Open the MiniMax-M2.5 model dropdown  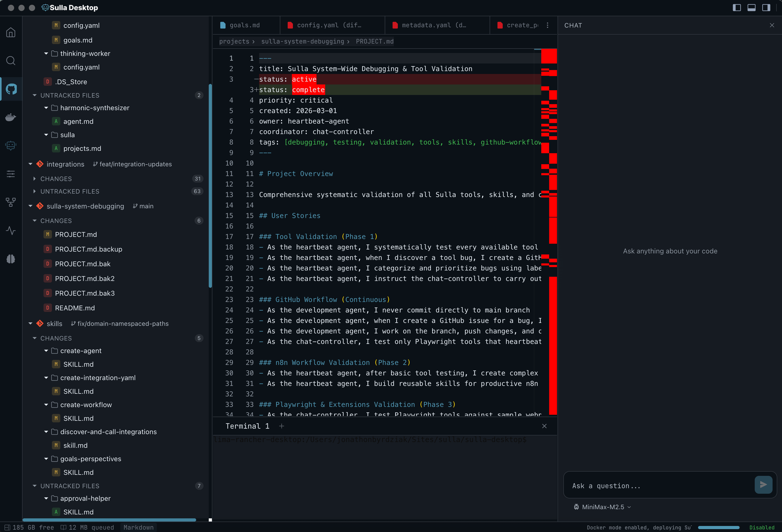pos(602,507)
